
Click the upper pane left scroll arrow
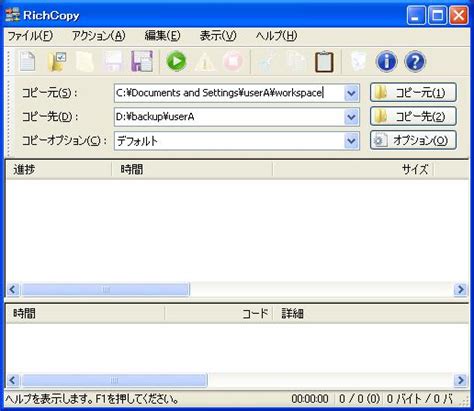click(x=13, y=289)
